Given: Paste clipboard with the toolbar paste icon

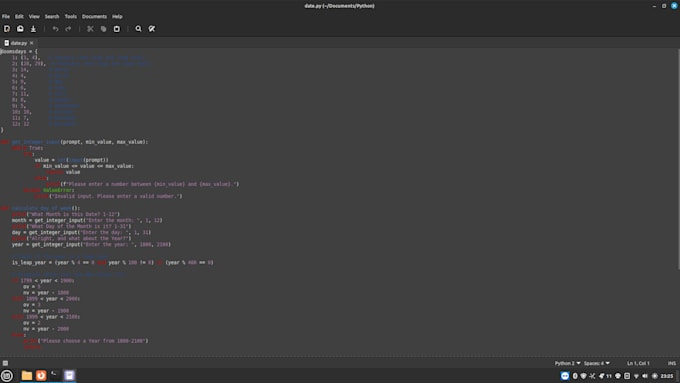Looking at the screenshot, I should [117, 29].
